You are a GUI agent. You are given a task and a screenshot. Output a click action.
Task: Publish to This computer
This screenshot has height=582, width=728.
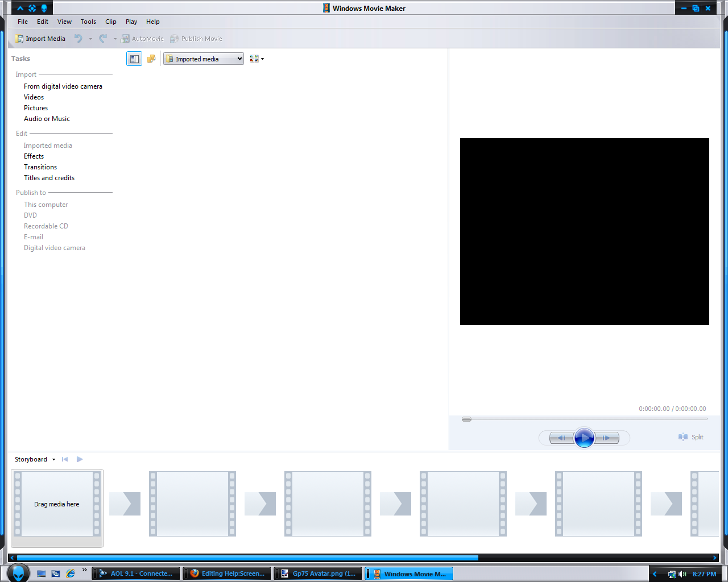pyautogui.click(x=45, y=205)
